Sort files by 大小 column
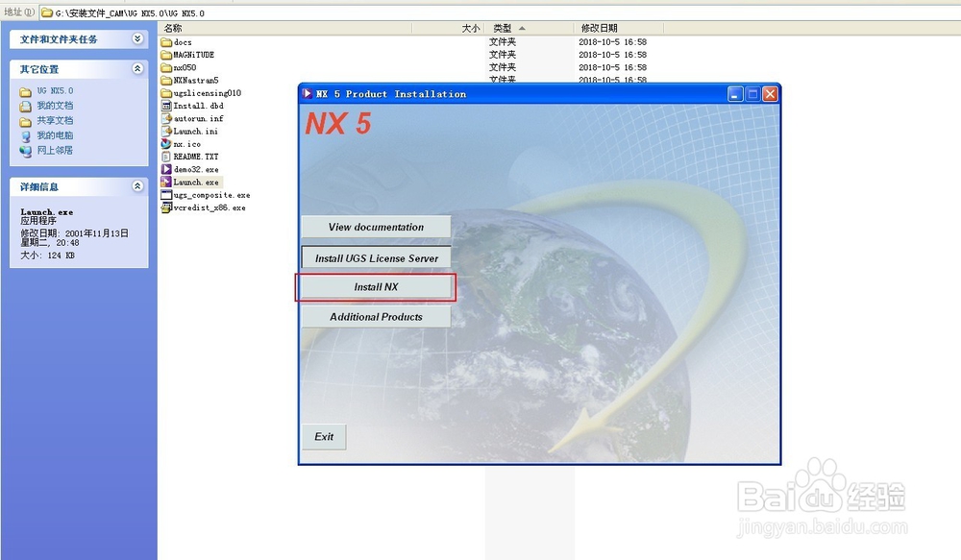The image size is (961, 560). point(448,28)
